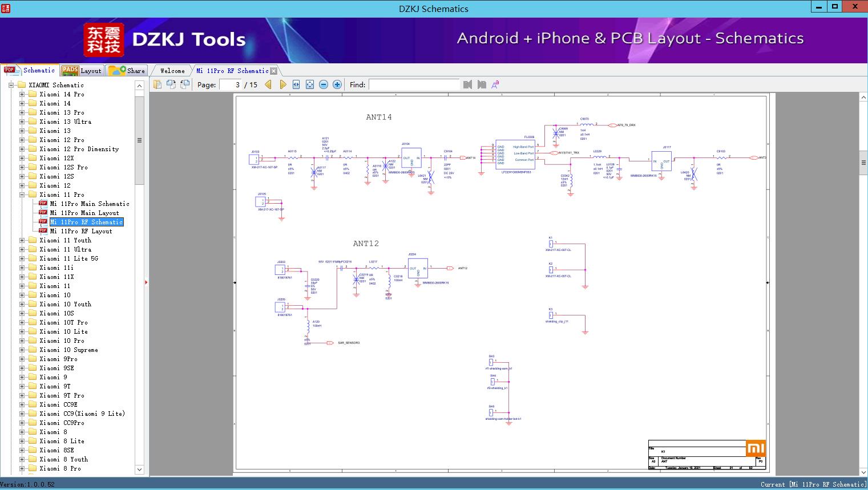This screenshot has width=868, height=490.
Task: Close the Mi 11Pro RF Schematic tab
Action: 274,71
